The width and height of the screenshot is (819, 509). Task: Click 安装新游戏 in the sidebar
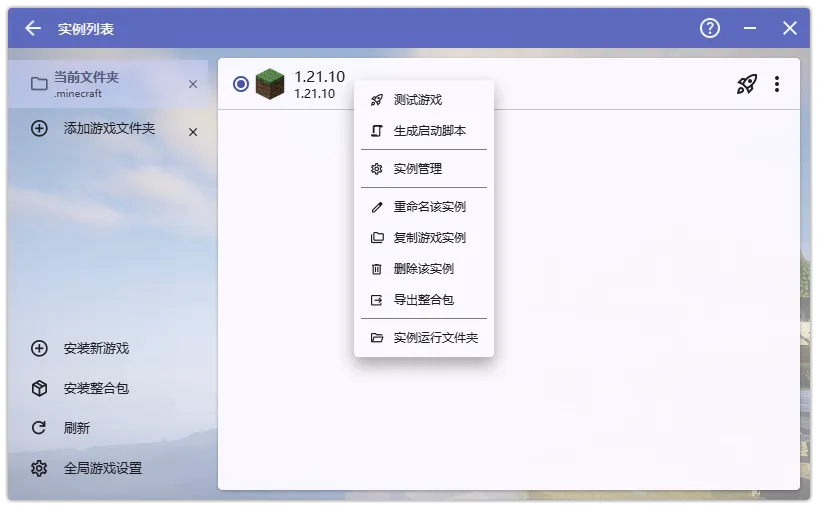click(x=95, y=349)
